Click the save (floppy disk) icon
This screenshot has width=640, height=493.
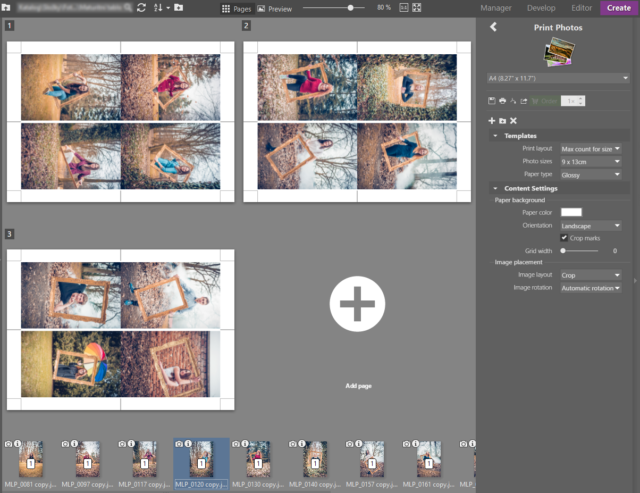coord(492,101)
